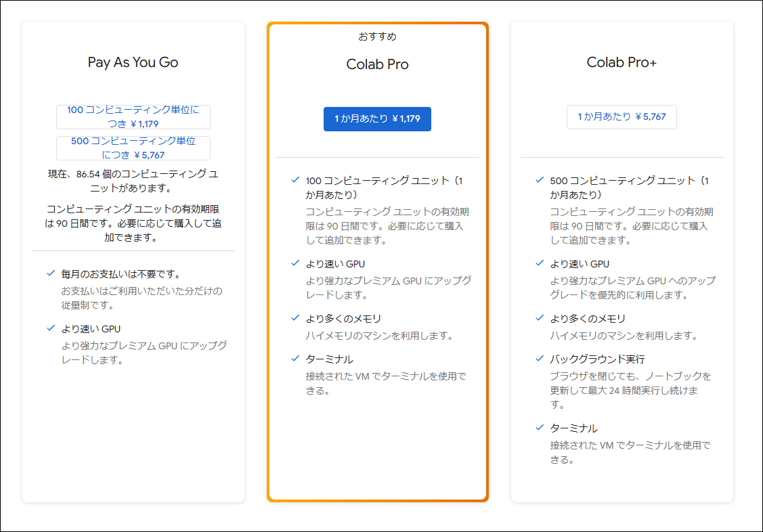Click checkmark beside ターミナル in Colab Pro
Viewport: 763px width, 532px height.
tap(295, 359)
